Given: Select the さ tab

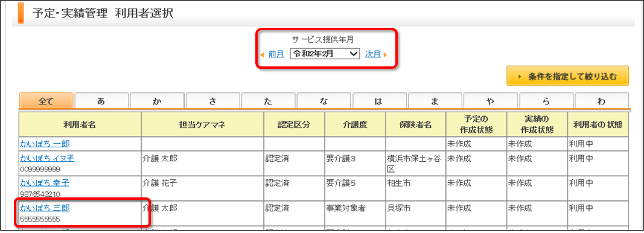Looking at the screenshot, I should (212, 101).
